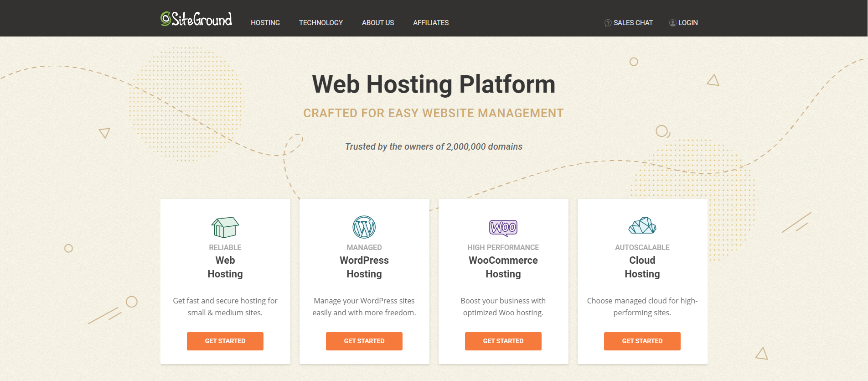The image size is (868, 381).
Task: Click the Cloud Hosting cloud icon
Action: point(642,225)
